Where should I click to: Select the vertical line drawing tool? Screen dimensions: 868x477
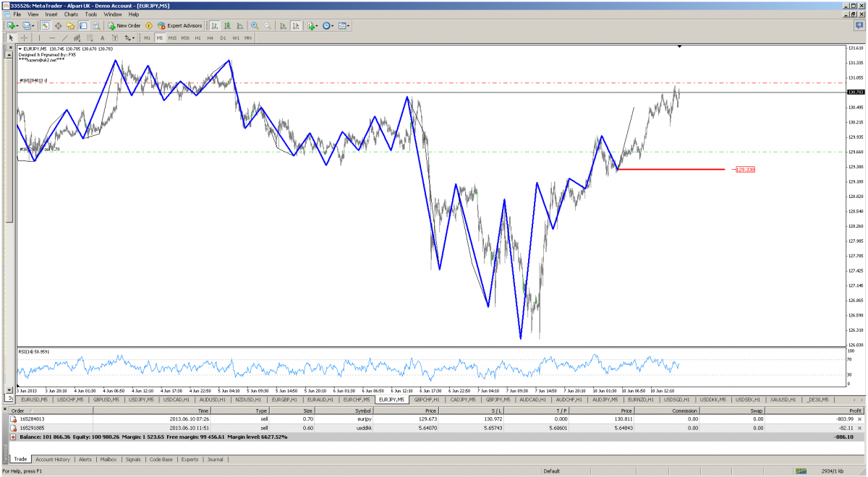click(x=41, y=38)
